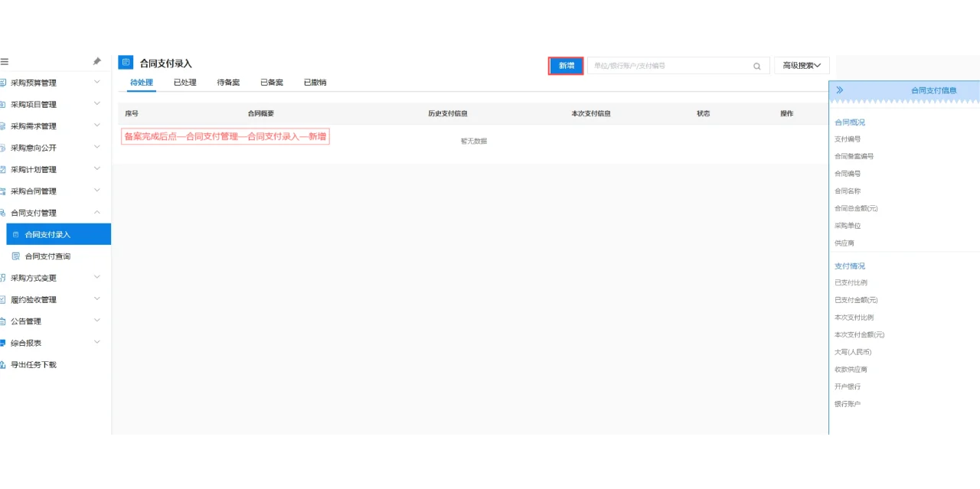Click the 采购合同管理 menu icon

(x=3, y=191)
